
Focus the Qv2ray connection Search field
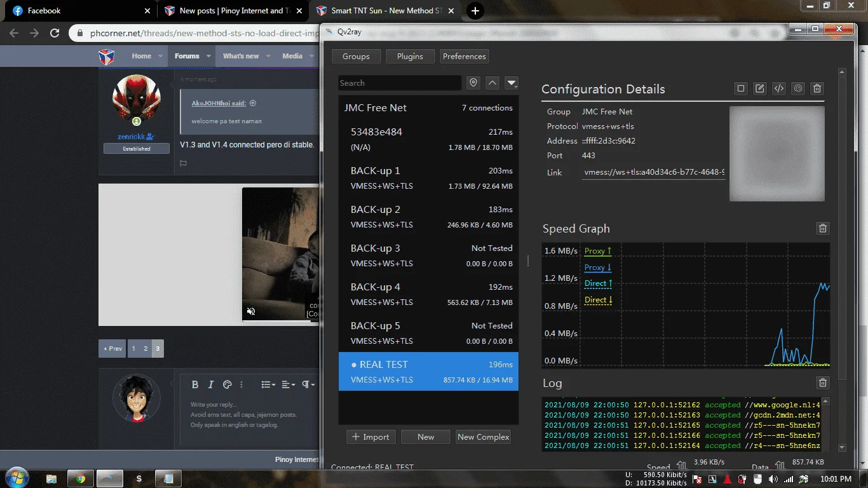point(400,83)
